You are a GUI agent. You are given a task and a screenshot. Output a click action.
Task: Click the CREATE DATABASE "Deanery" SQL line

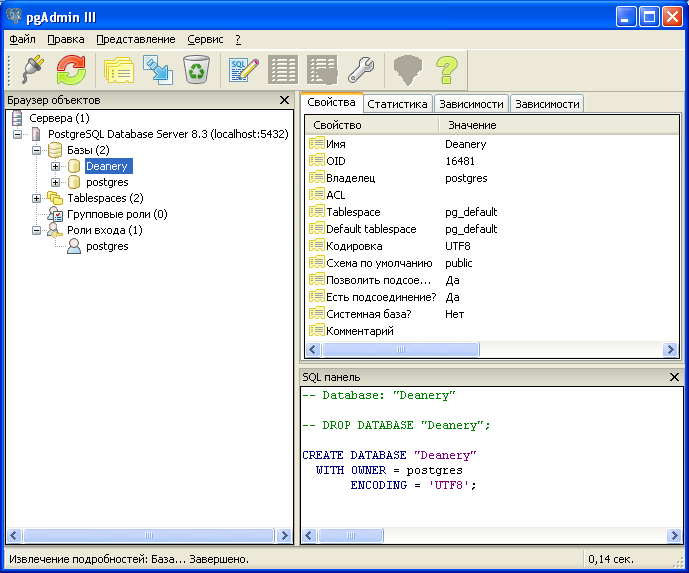(x=389, y=455)
